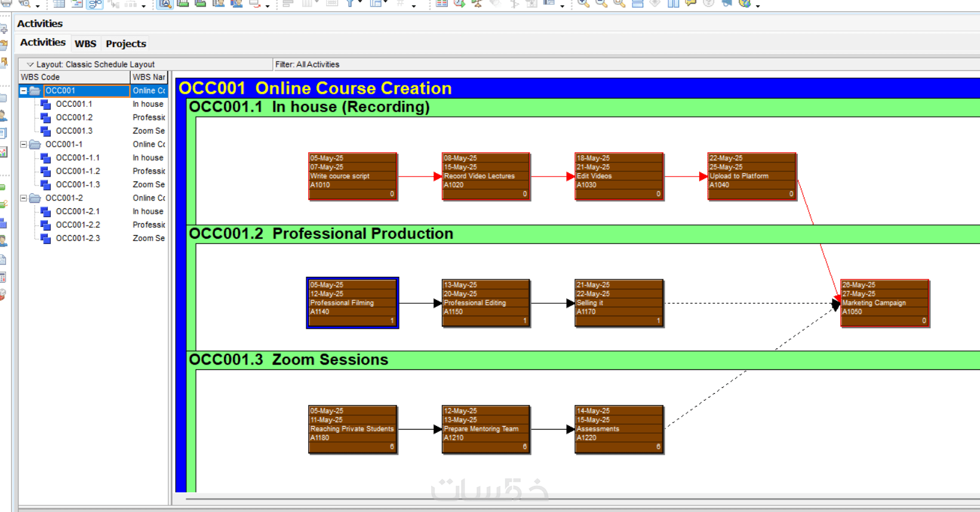980x512 pixels.
Task: Click the schedule clock icon
Action: tap(459, 4)
